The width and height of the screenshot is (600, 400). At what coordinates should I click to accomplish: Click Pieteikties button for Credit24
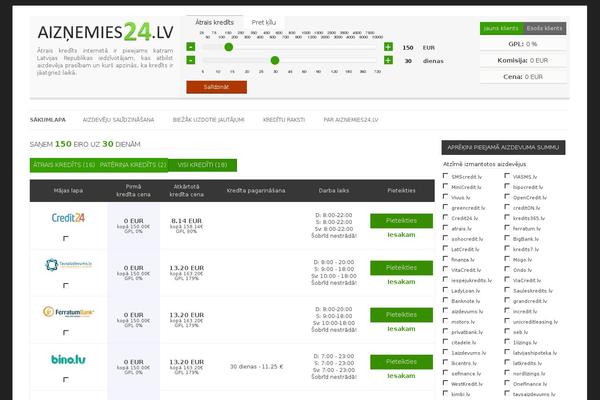point(401,221)
